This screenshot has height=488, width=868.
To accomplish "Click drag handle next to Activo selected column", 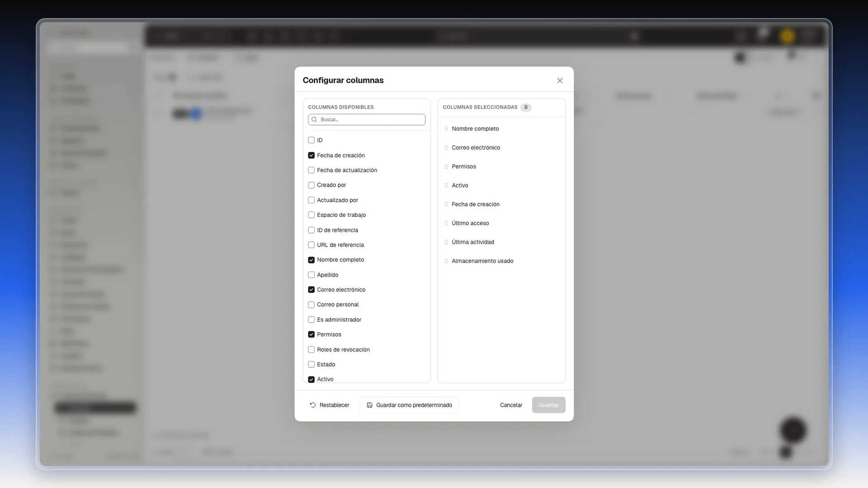I will [446, 186].
